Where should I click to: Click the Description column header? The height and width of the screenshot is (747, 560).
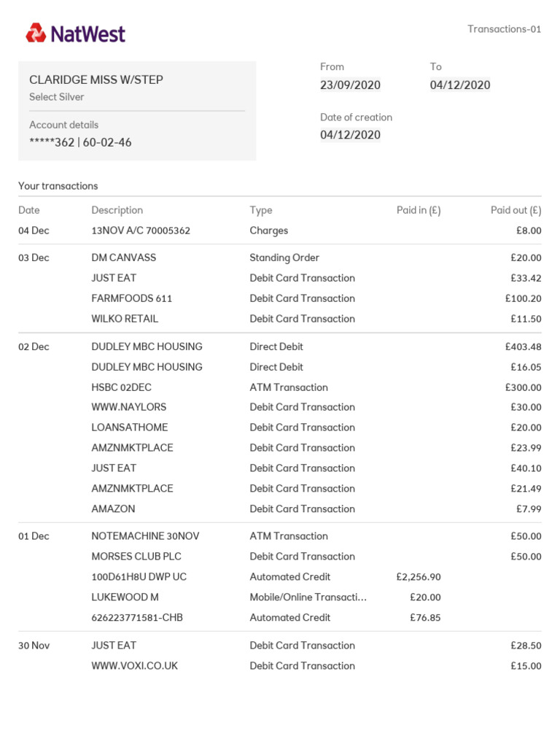point(117,210)
